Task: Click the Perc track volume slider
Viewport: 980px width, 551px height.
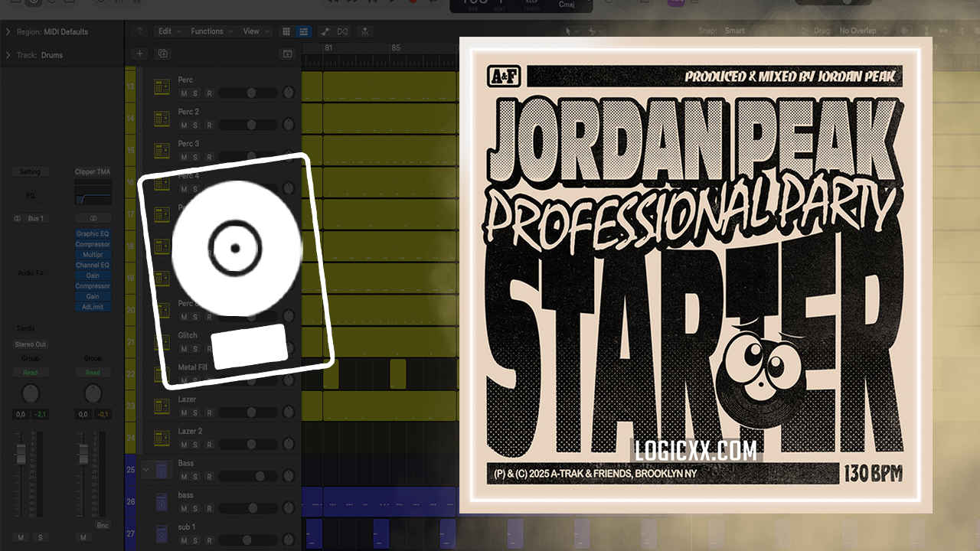Action: (248, 93)
